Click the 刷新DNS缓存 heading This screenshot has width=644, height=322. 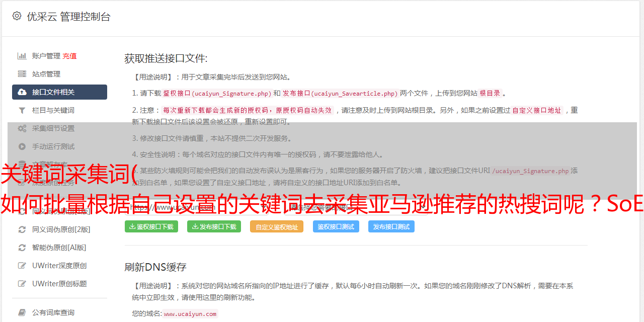[x=156, y=267]
